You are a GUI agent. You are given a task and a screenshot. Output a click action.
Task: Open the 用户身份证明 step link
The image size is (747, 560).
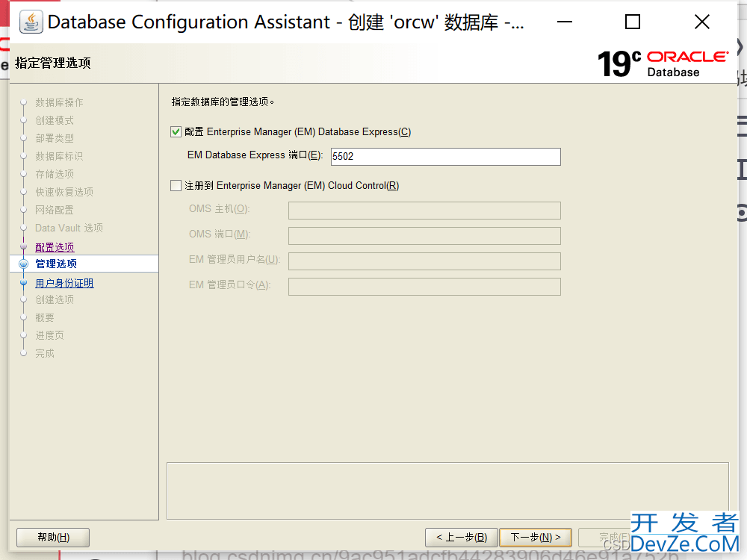coord(64,283)
